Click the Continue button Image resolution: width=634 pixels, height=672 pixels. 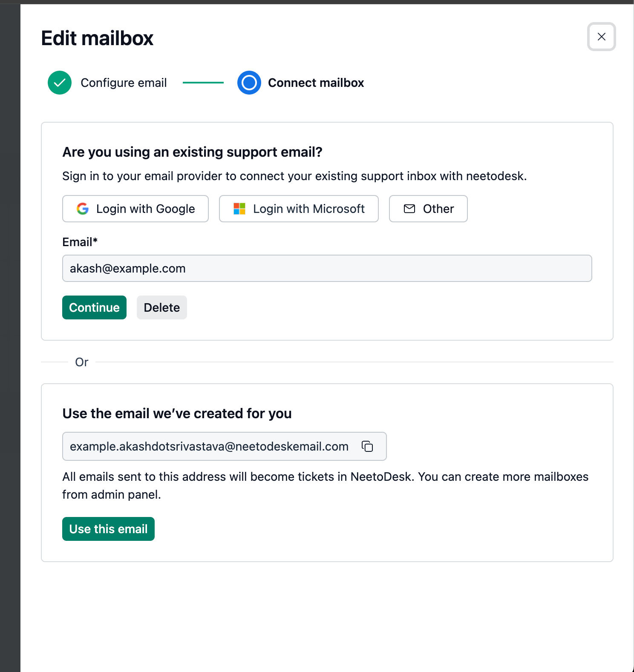coord(94,307)
